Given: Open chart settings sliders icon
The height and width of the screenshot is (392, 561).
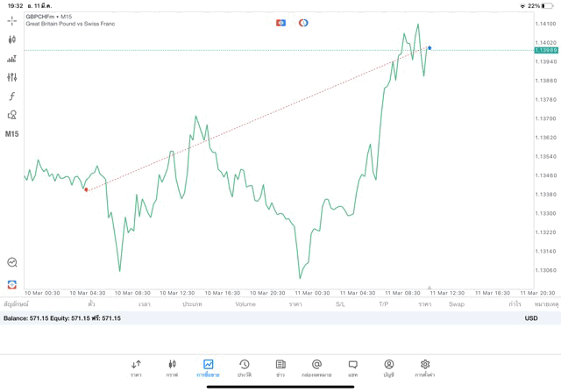Looking at the screenshot, I should (12, 78).
